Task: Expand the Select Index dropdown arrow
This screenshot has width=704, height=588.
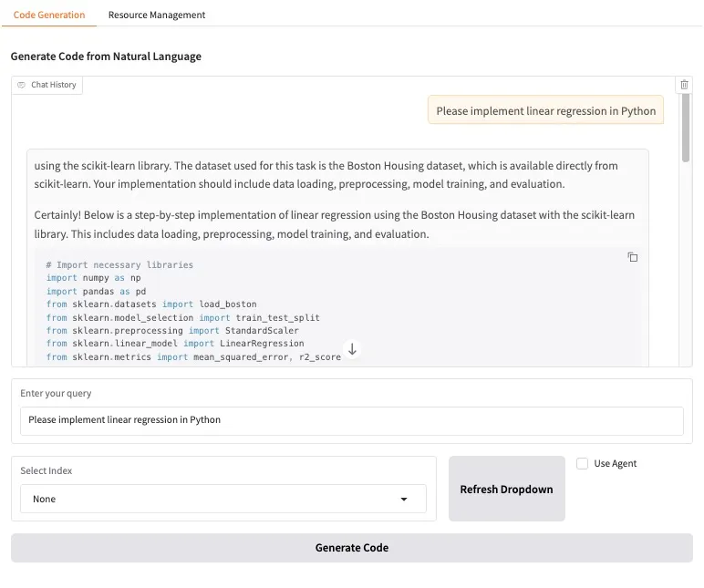Action: [x=404, y=500]
